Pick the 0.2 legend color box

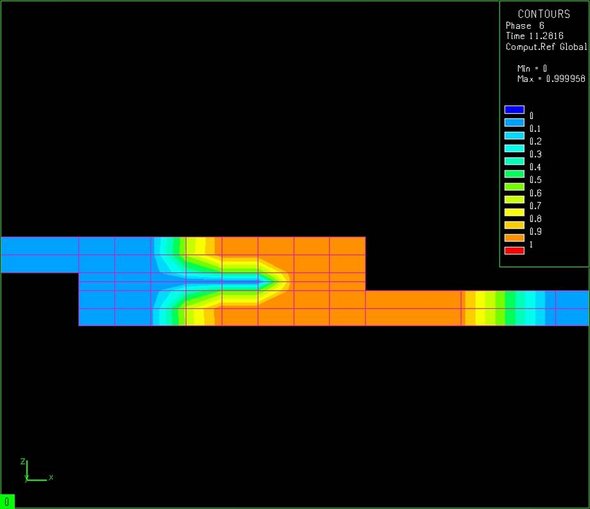(514, 135)
